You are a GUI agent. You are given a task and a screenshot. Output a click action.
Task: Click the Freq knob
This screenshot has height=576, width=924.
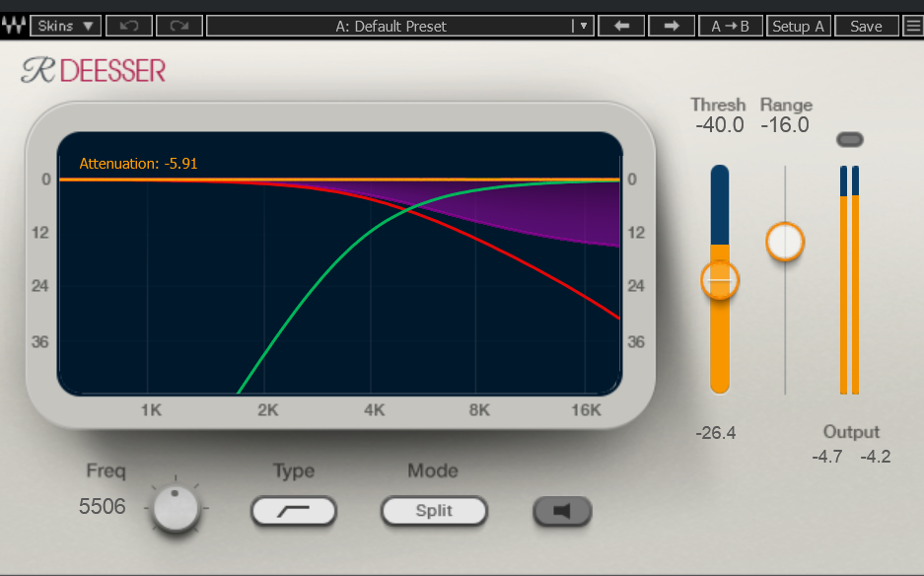click(x=176, y=508)
